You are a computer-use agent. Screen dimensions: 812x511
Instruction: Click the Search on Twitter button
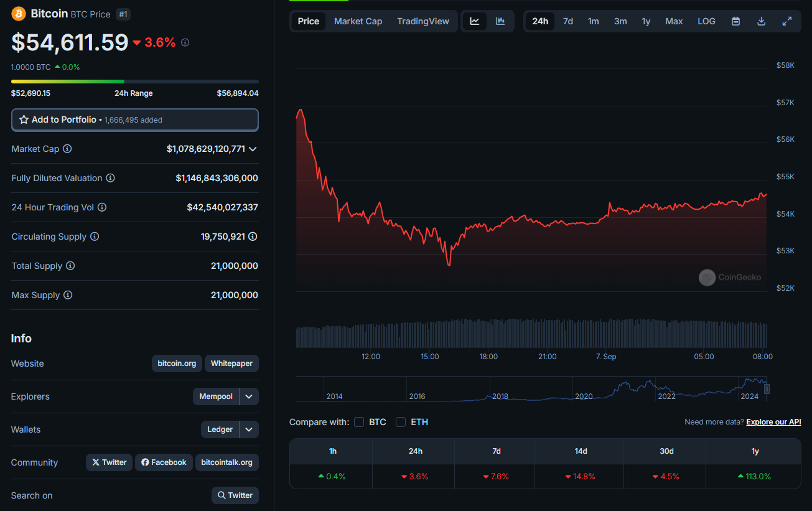pyautogui.click(x=235, y=495)
